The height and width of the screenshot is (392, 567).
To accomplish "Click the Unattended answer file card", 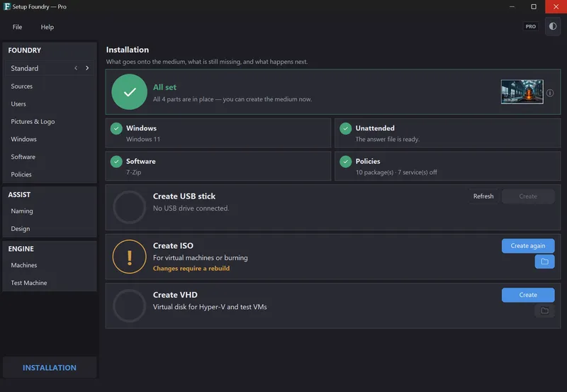I will click(448, 133).
